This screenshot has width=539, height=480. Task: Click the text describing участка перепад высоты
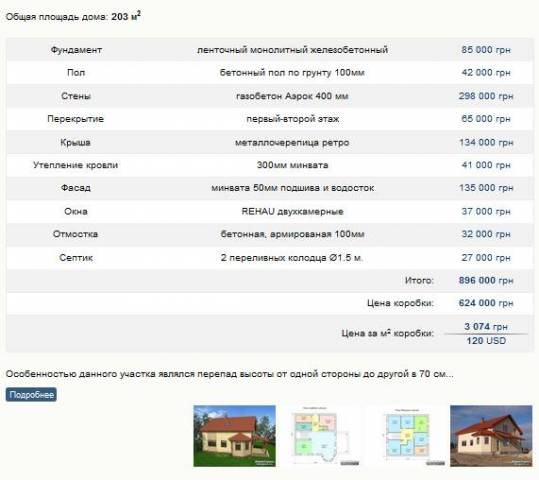229,374
